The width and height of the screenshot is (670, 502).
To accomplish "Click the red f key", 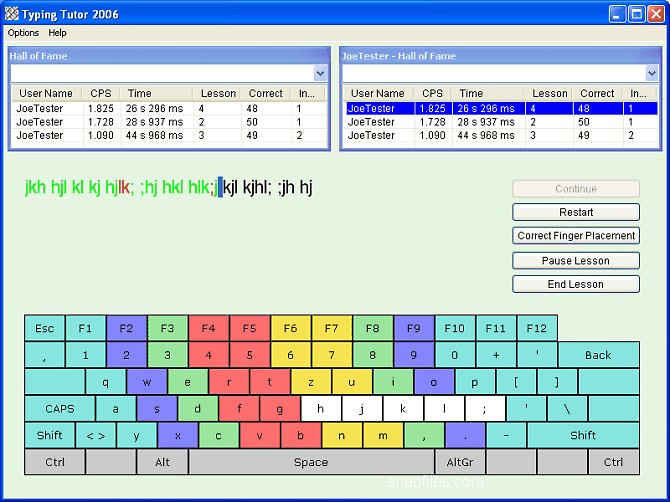I will (239, 409).
